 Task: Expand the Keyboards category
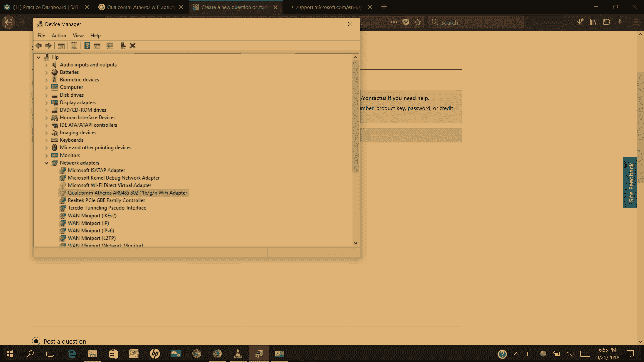46,140
